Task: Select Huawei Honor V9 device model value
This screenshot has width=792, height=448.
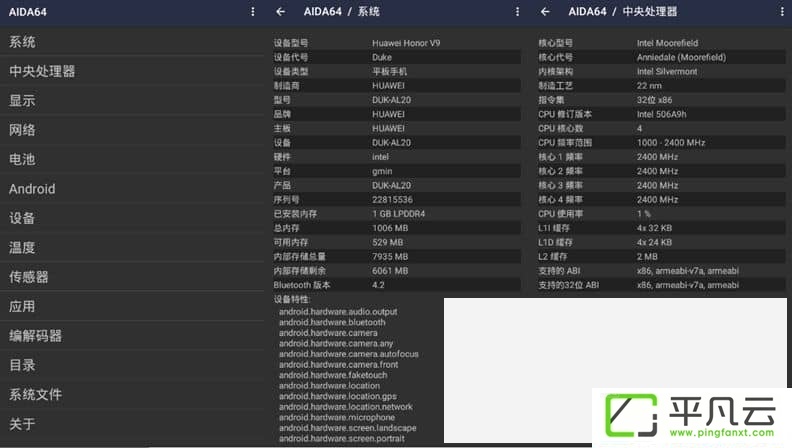Action: coord(406,43)
